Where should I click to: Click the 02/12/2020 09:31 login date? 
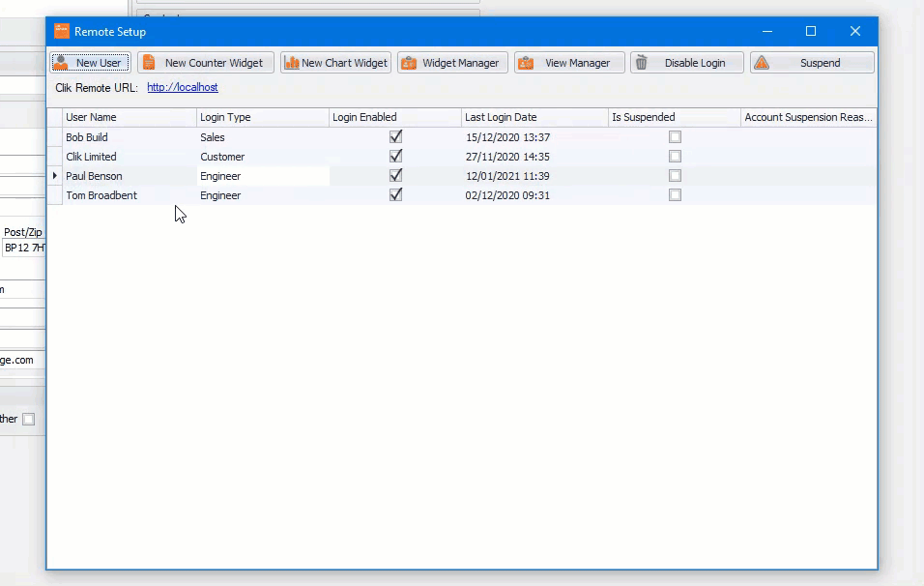click(508, 195)
